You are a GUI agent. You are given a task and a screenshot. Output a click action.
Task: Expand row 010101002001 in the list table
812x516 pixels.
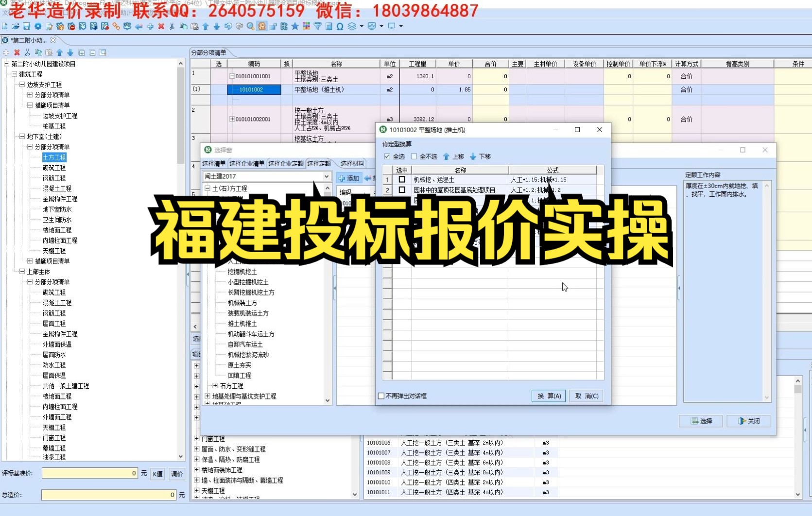232,119
